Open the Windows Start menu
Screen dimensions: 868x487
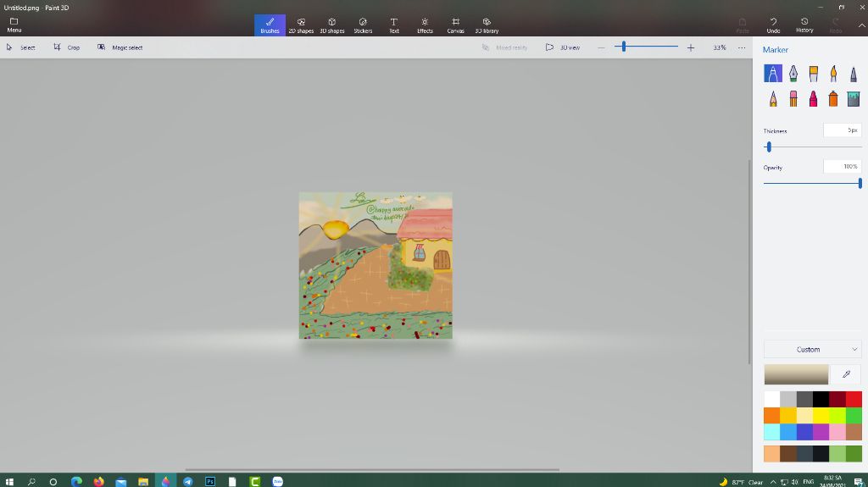[x=8, y=481]
